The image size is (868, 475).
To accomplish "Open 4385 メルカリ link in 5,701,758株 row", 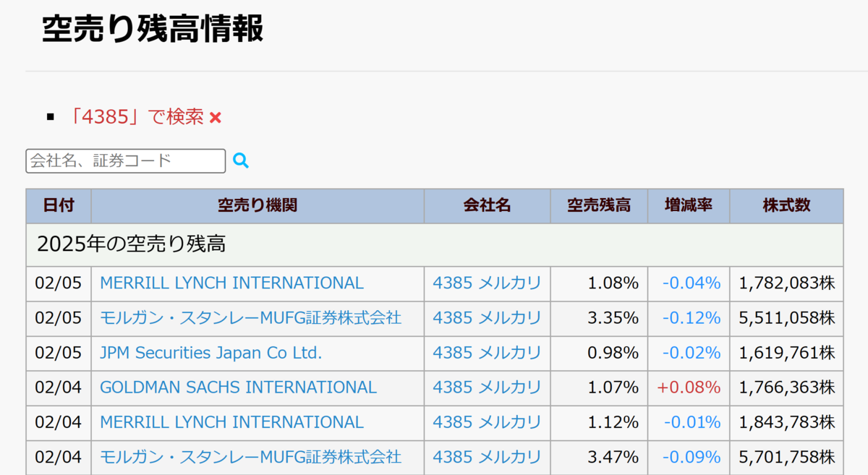I will 487,457.
